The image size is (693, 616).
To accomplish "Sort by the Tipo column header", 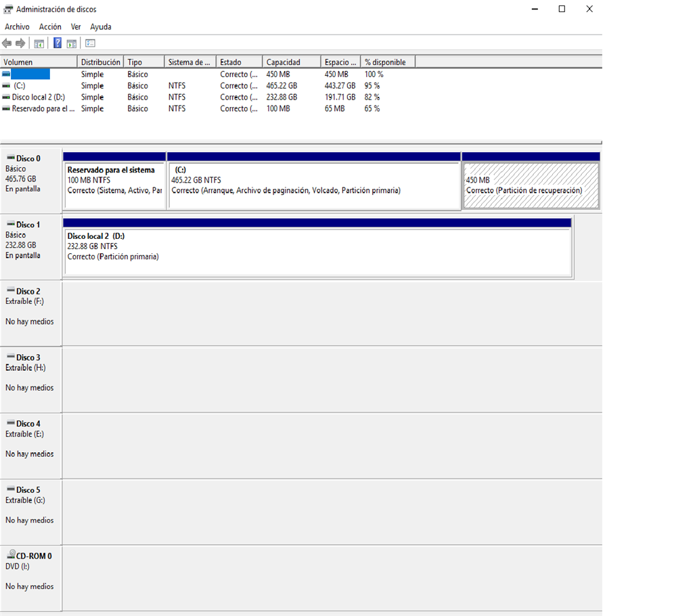I will click(144, 62).
